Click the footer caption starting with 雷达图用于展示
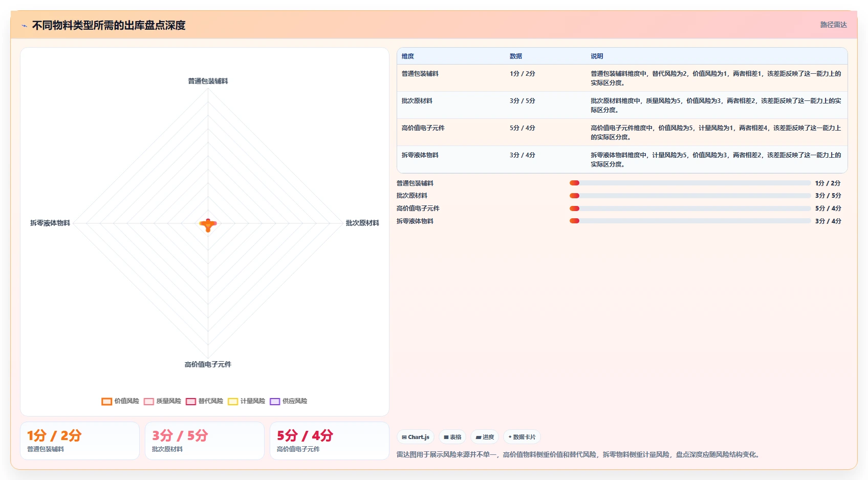 point(579,454)
